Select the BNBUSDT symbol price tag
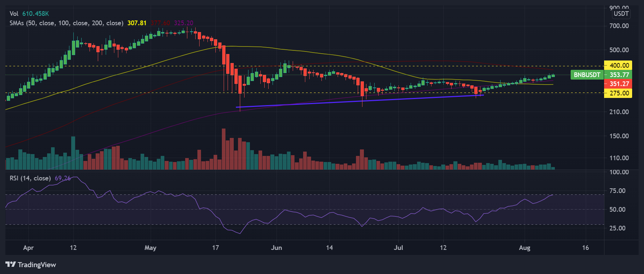Screen dimensions: 644x274 [587, 75]
